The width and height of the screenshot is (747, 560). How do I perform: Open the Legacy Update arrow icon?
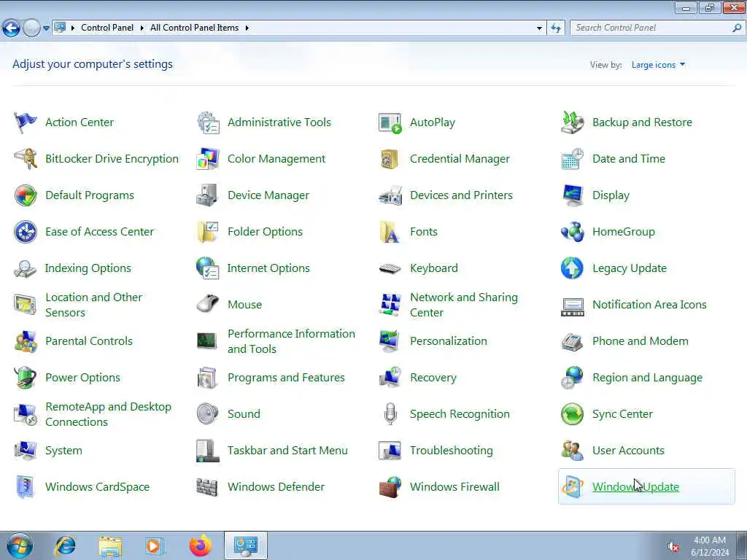[x=573, y=268]
